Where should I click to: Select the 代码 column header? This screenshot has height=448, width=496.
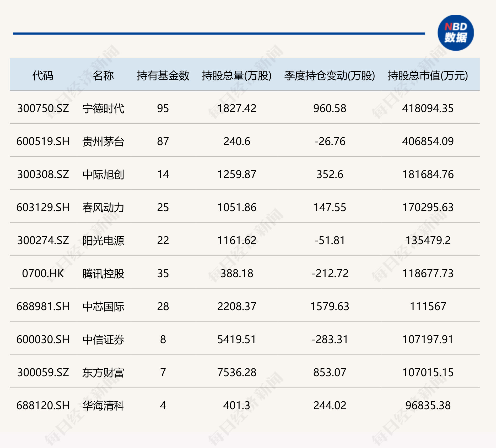click(x=43, y=75)
